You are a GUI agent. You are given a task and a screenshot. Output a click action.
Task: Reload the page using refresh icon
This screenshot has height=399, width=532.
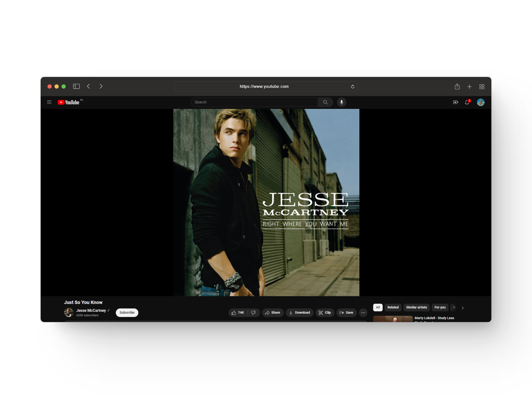click(352, 87)
